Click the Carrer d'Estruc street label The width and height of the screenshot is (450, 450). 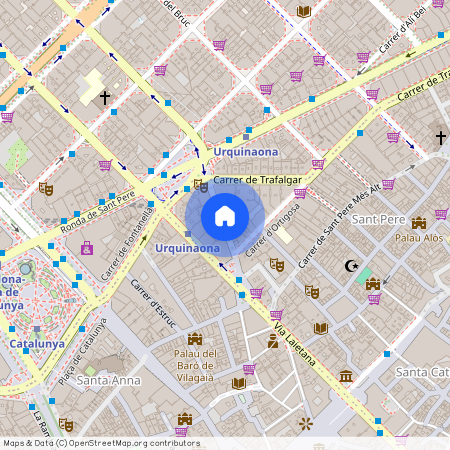(153, 304)
